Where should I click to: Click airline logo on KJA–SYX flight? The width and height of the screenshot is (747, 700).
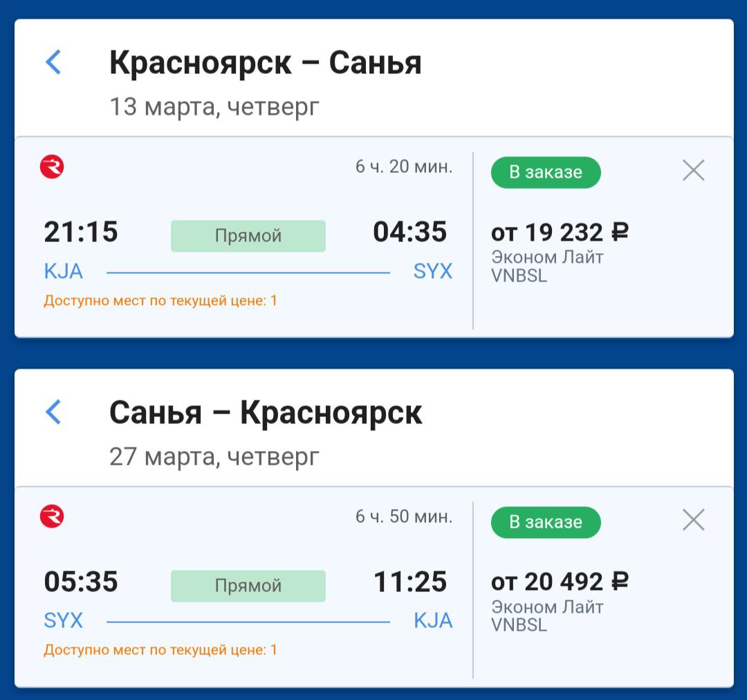(x=52, y=167)
